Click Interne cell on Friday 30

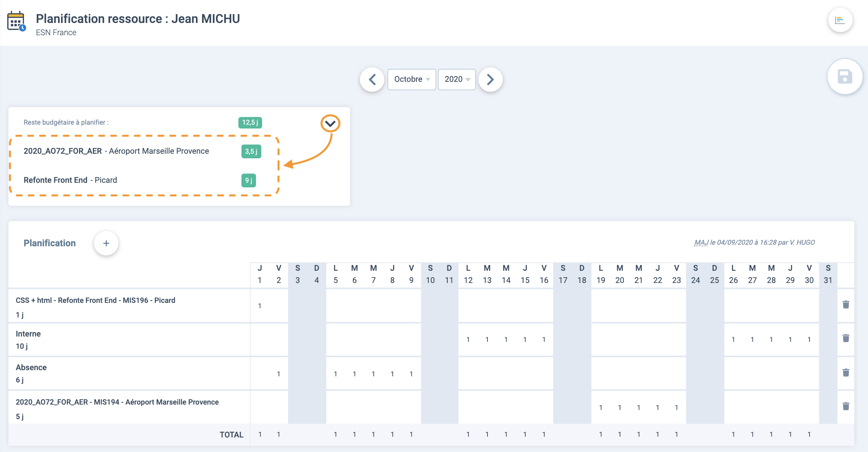coord(809,340)
